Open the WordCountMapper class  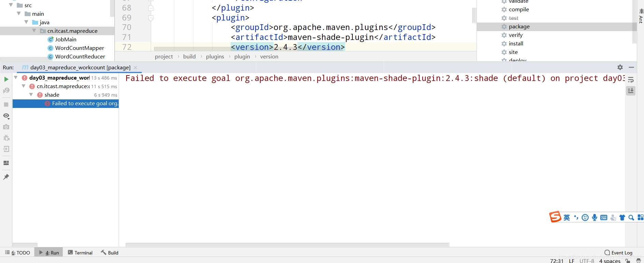(x=79, y=48)
